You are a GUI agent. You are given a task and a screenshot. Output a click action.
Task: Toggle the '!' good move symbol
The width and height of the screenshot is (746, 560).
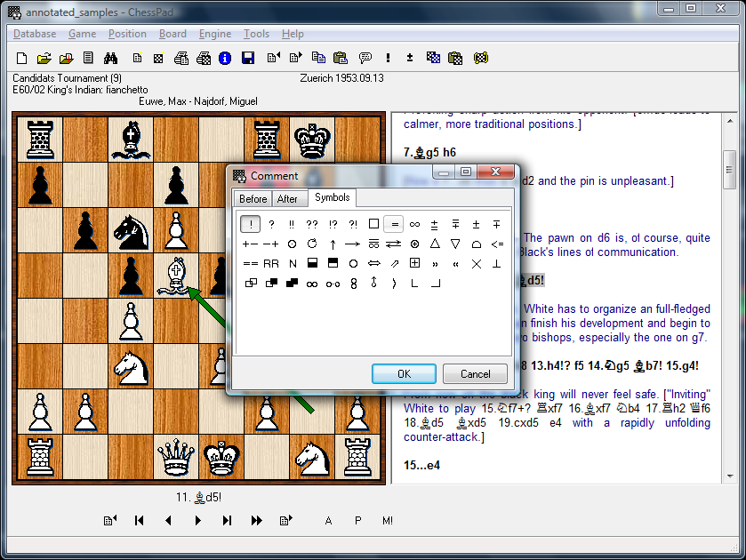[250, 224]
